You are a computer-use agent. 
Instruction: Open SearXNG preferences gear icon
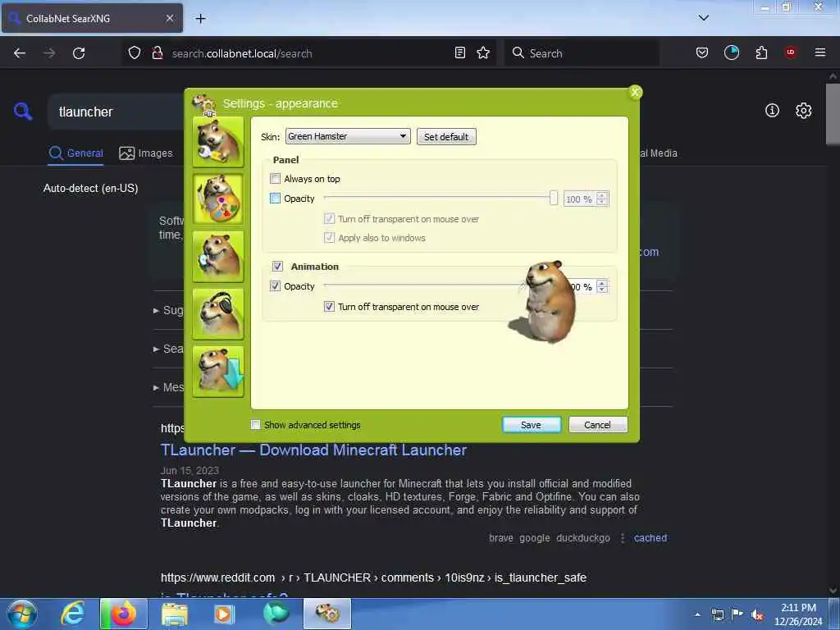(x=803, y=111)
